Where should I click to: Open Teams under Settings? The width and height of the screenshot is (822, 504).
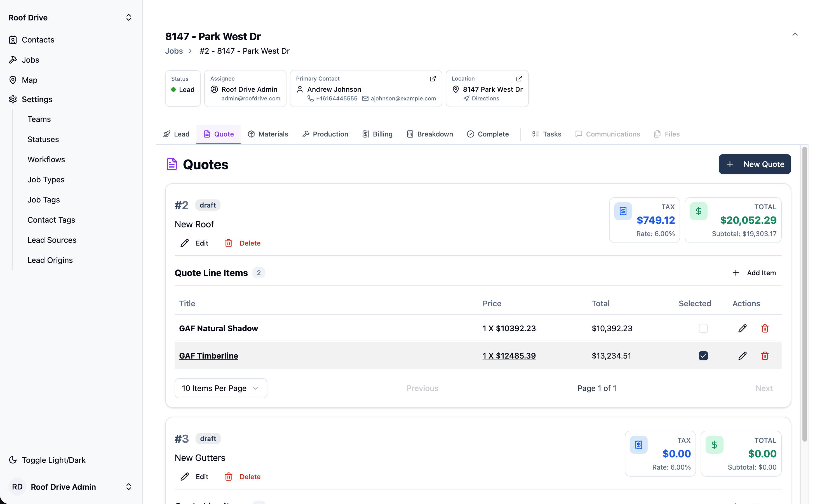pos(39,119)
